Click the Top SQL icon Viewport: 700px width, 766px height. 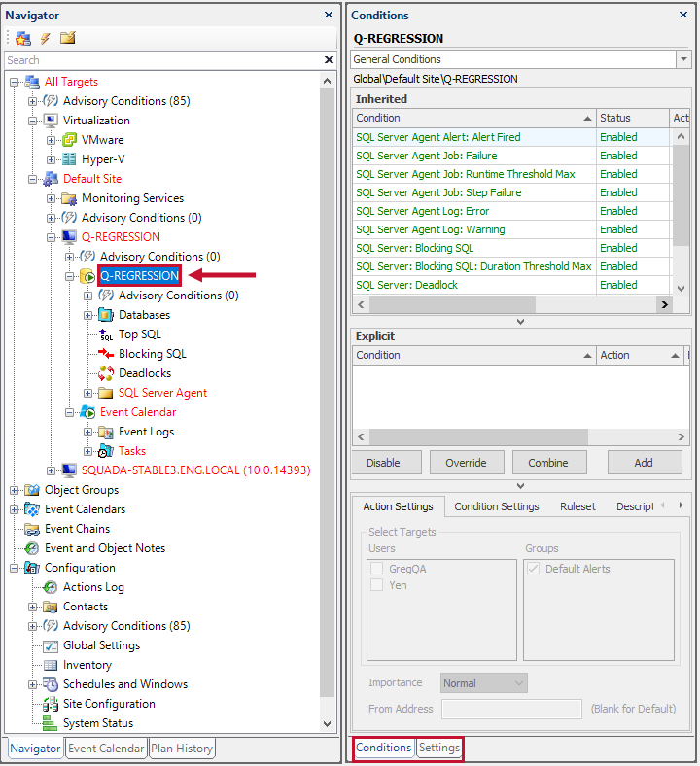pyautogui.click(x=106, y=334)
